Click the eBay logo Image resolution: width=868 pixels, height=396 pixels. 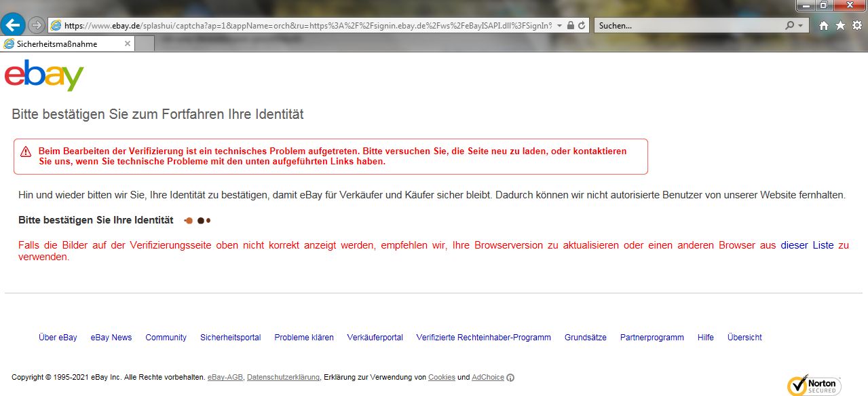pyautogui.click(x=43, y=76)
